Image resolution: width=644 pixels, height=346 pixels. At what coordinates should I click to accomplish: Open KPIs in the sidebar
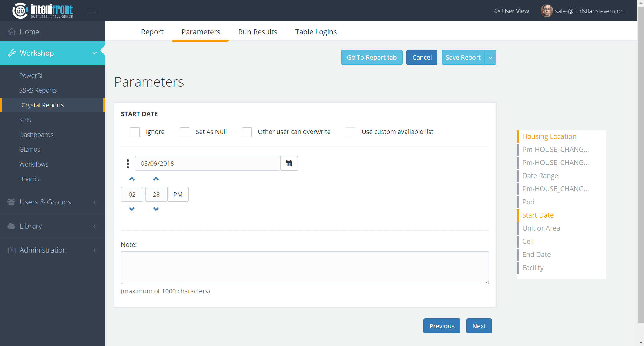click(25, 120)
